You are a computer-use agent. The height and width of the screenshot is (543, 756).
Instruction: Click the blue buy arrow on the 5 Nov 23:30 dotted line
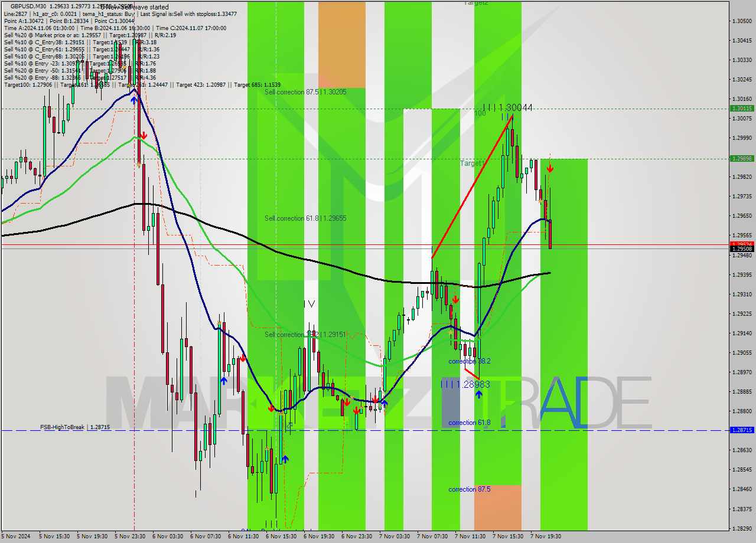click(134, 101)
